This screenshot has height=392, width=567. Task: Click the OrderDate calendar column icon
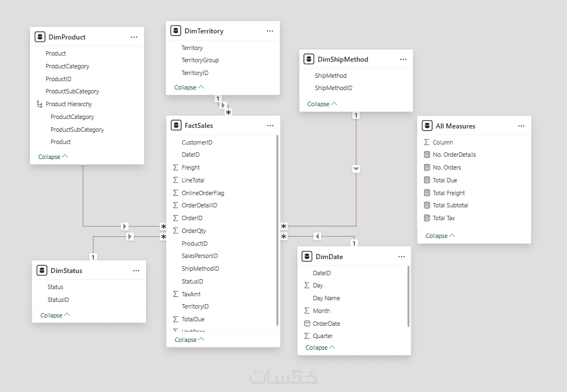[307, 324]
